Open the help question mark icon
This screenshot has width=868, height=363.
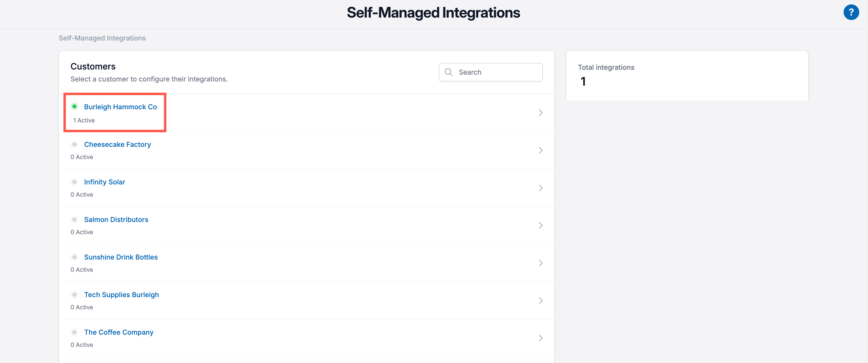(851, 12)
